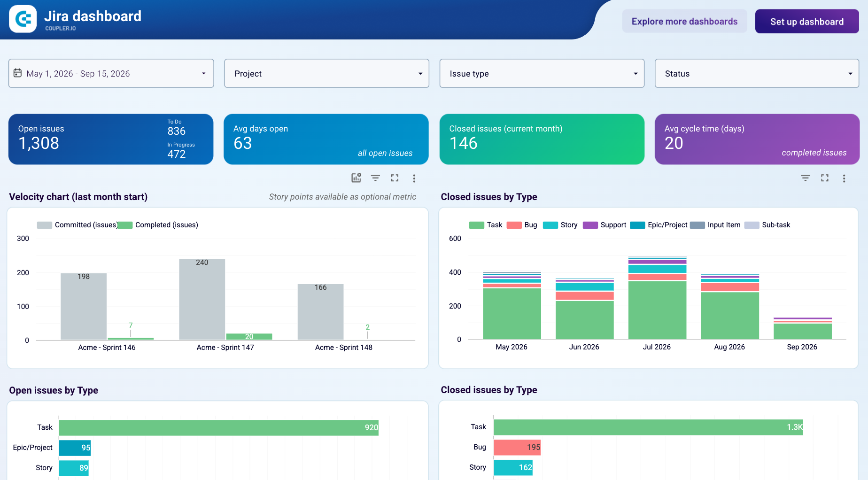
Task: Open Closed issues chart more options
Action: coord(844,178)
